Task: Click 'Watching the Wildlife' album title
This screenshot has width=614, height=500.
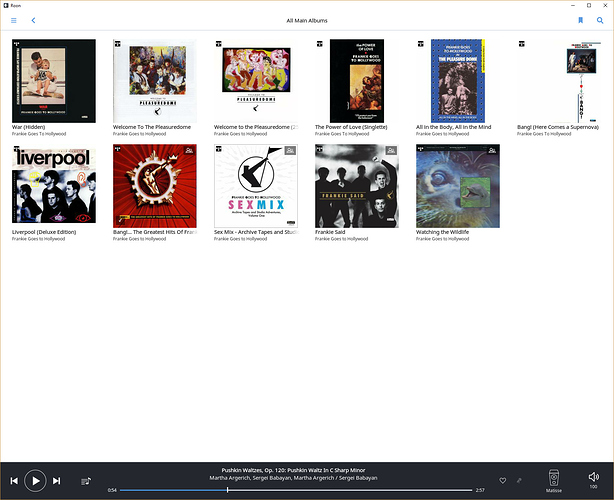Action: click(x=442, y=232)
